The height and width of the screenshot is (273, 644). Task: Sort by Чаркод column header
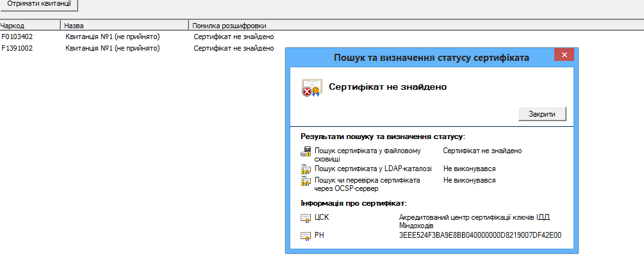pos(30,26)
